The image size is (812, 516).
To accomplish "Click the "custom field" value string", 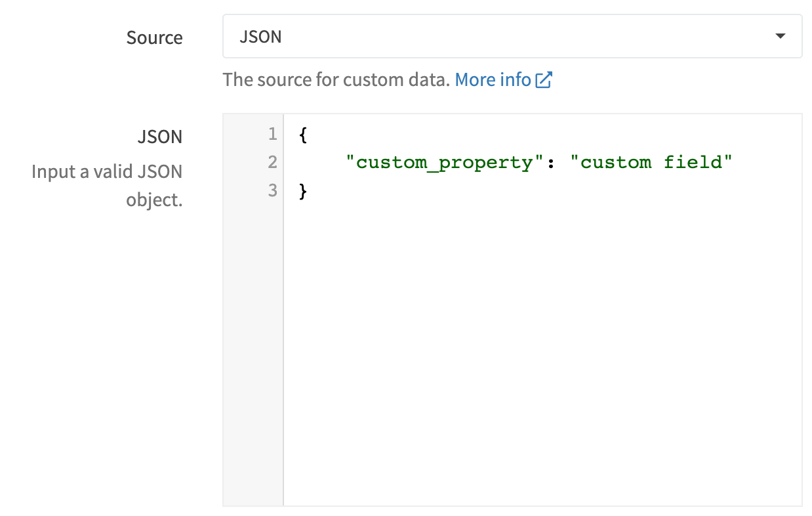I will pos(651,162).
